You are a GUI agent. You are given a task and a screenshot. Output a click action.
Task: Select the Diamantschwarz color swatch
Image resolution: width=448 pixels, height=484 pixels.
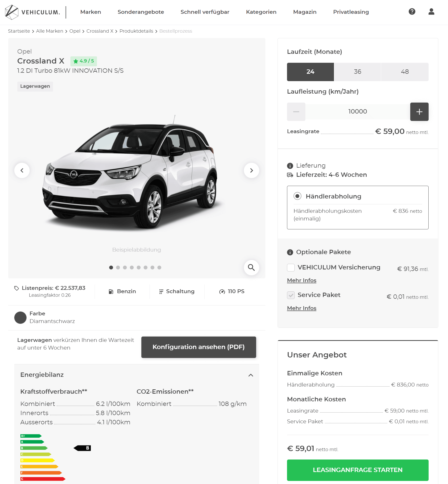pos(20,318)
